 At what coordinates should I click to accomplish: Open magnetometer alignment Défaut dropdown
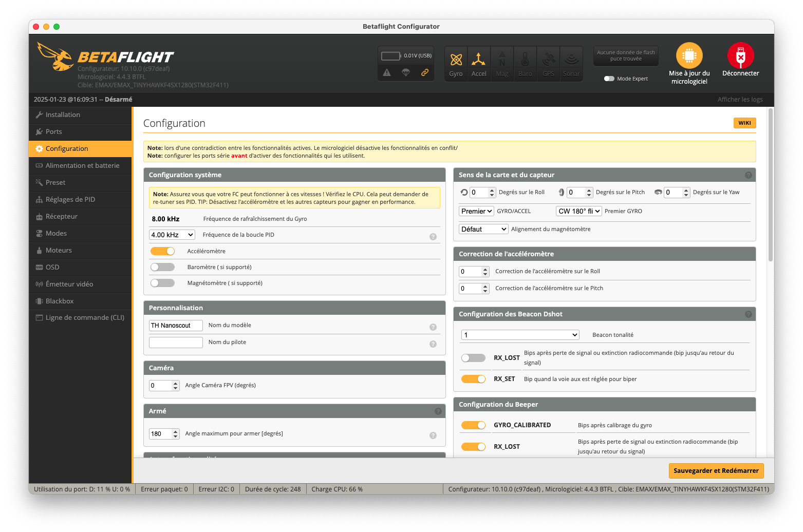(483, 229)
